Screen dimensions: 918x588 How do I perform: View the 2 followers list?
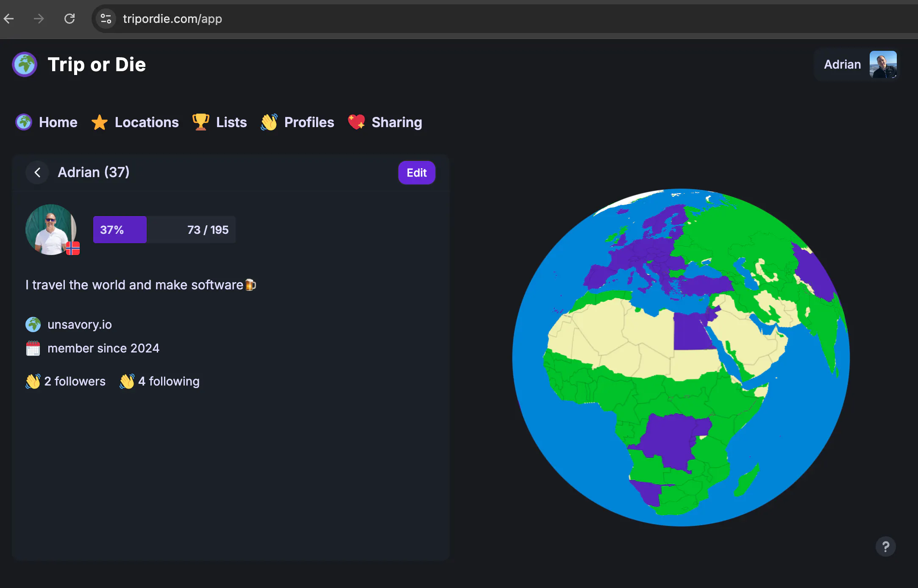click(66, 381)
